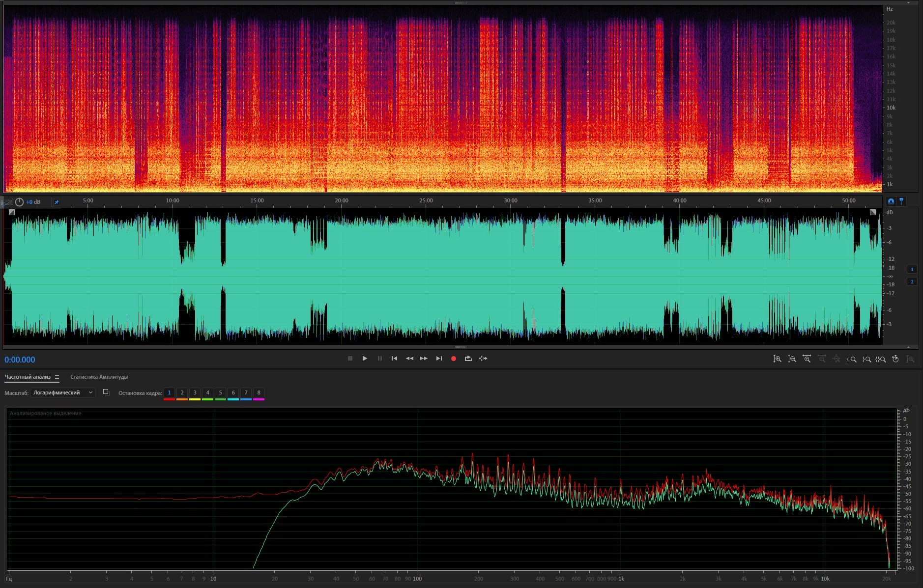Open the Частотный анализ panel menu
This screenshot has width=923, height=588.
tap(57, 377)
